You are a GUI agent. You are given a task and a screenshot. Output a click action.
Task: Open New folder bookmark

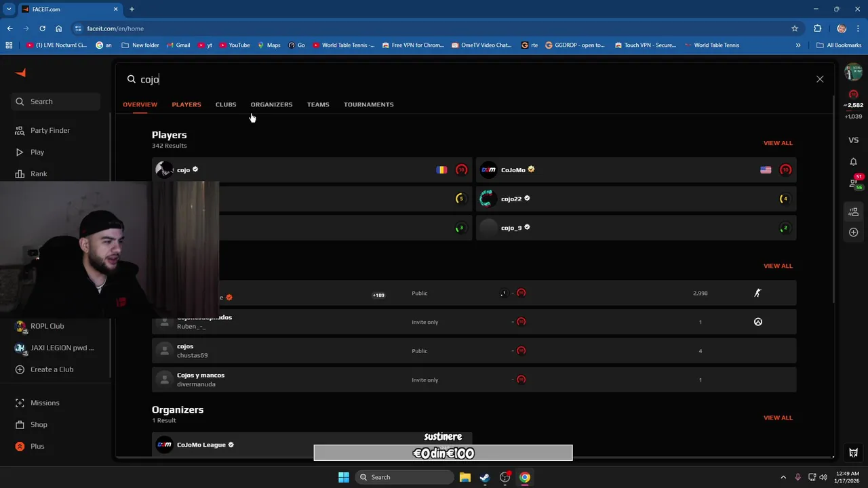140,45
